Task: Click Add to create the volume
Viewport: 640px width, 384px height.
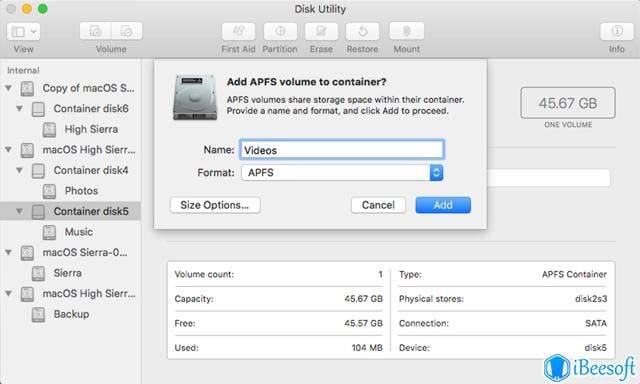Action: pos(443,205)
